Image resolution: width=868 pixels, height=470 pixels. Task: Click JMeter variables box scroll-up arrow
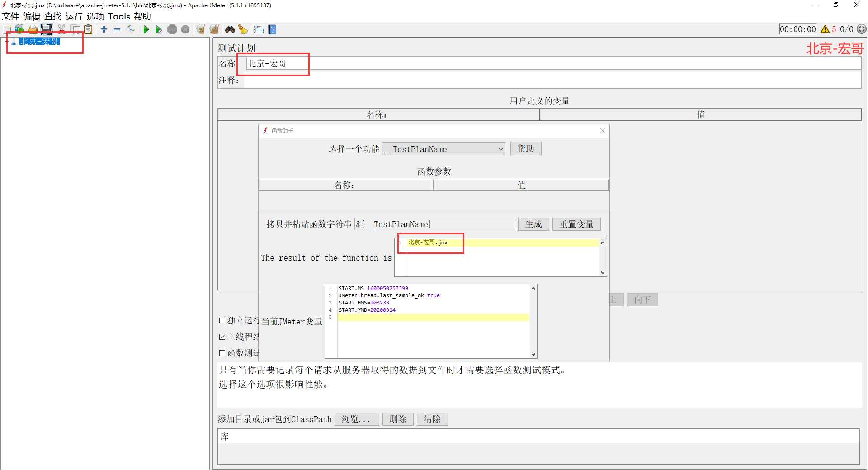click(x=533, y=288)
